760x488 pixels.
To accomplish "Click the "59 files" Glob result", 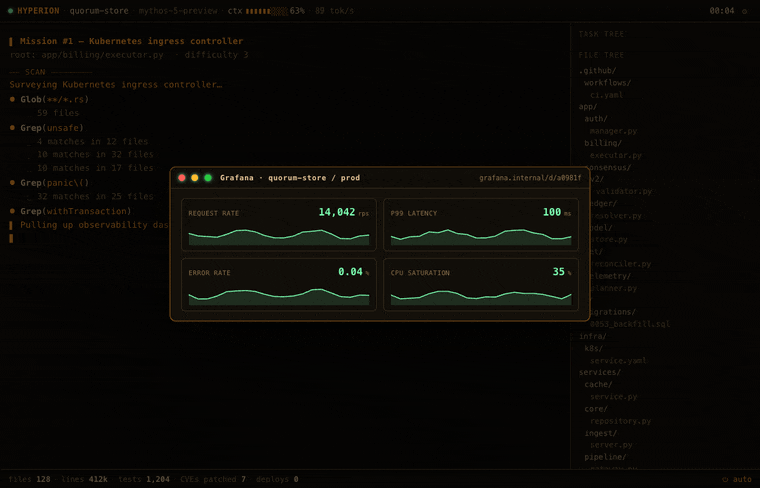I will pos(58,113).
